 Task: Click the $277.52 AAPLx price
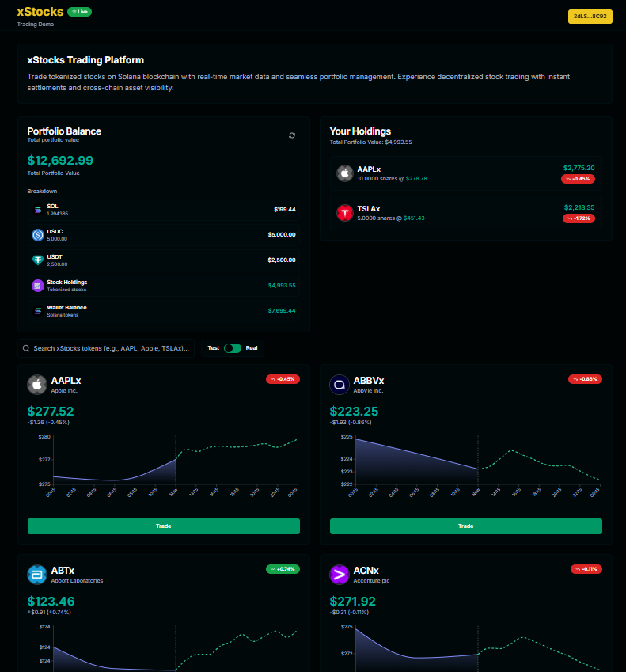[51, 412]
